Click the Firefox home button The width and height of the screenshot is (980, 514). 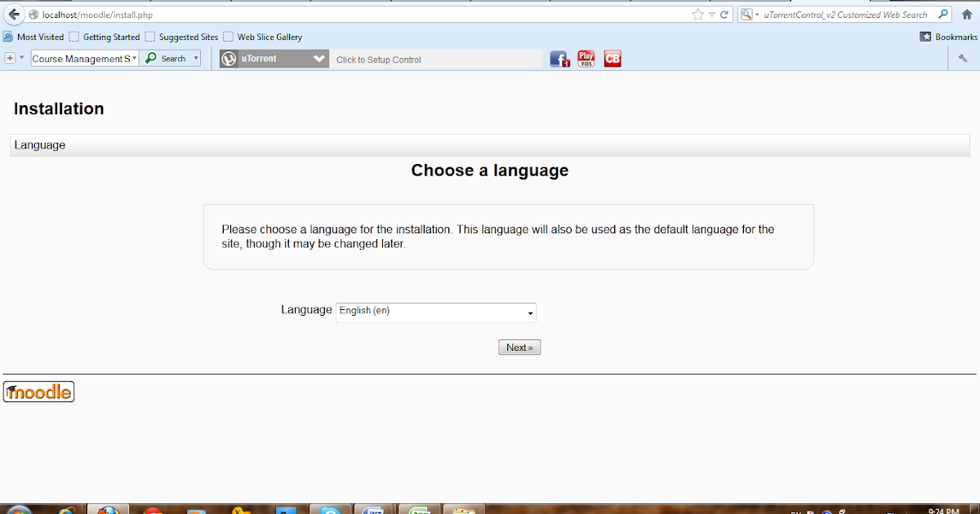[967, 14]
